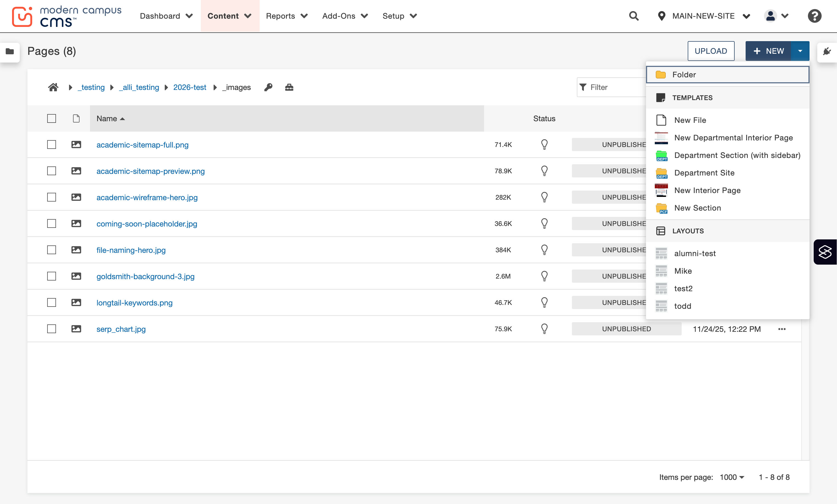Click the file type column header icon
Screen dimensions: 837x504
click(76, 118)
